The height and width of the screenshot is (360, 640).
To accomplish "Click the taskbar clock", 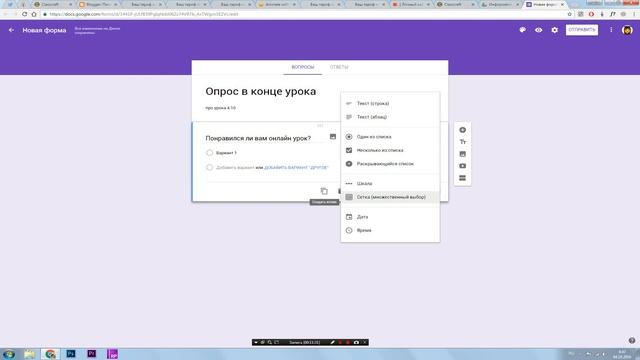I will (x=622, y=354).
